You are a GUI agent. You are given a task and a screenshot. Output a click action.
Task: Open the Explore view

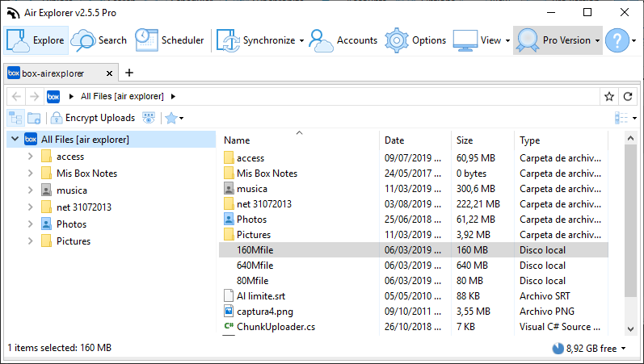[x=36, y=40]
